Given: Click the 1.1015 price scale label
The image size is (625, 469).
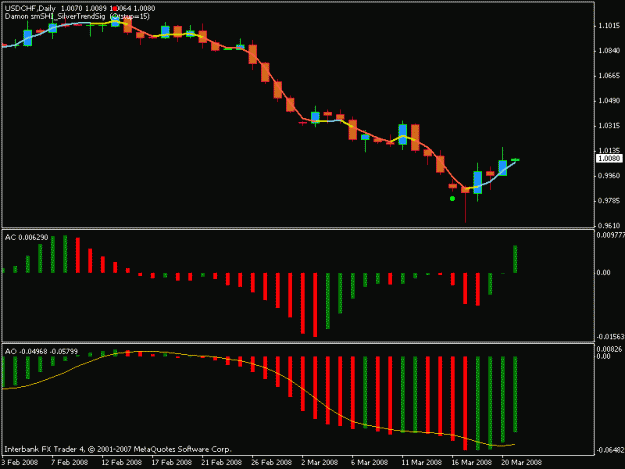Looking at the screenshot, I should (609, 26).
